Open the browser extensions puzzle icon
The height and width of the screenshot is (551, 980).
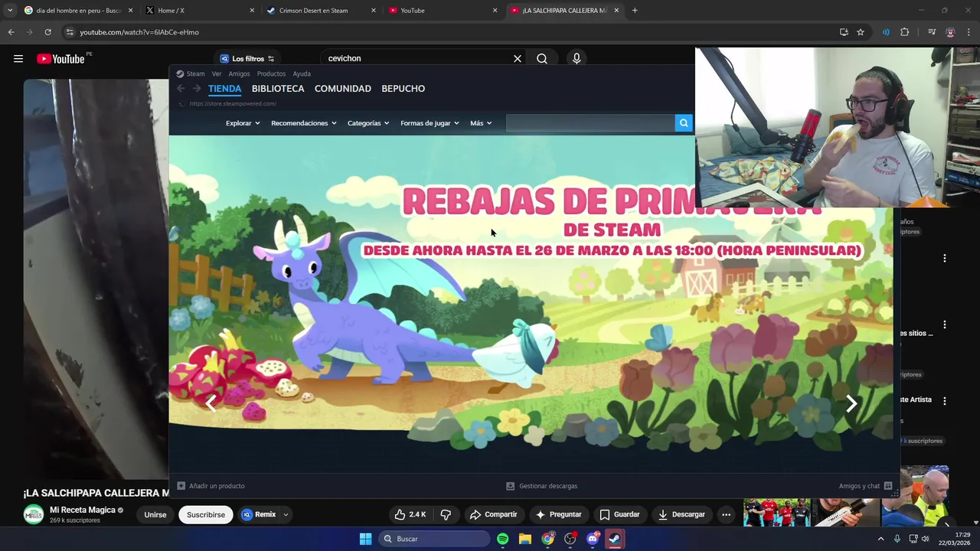click(904, 32)
